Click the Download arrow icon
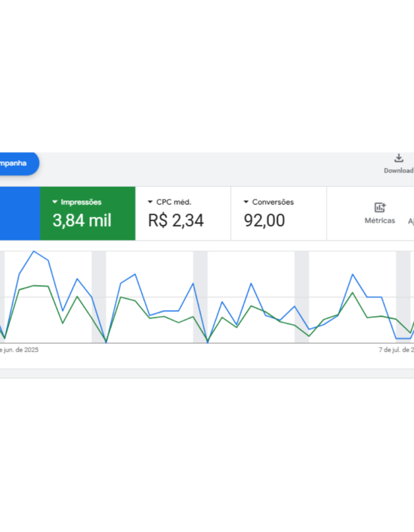 (x=399, y=158)
